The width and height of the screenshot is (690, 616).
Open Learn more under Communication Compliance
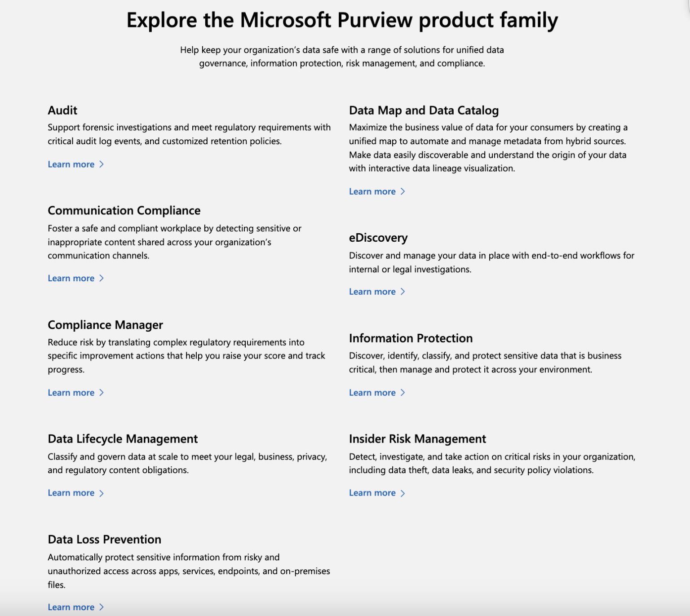point(71,278)
